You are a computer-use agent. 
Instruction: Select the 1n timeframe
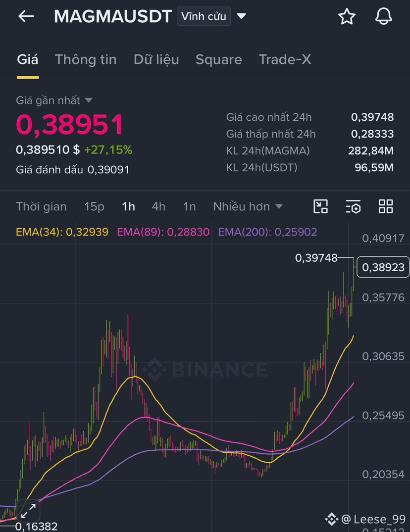[189, 206]
